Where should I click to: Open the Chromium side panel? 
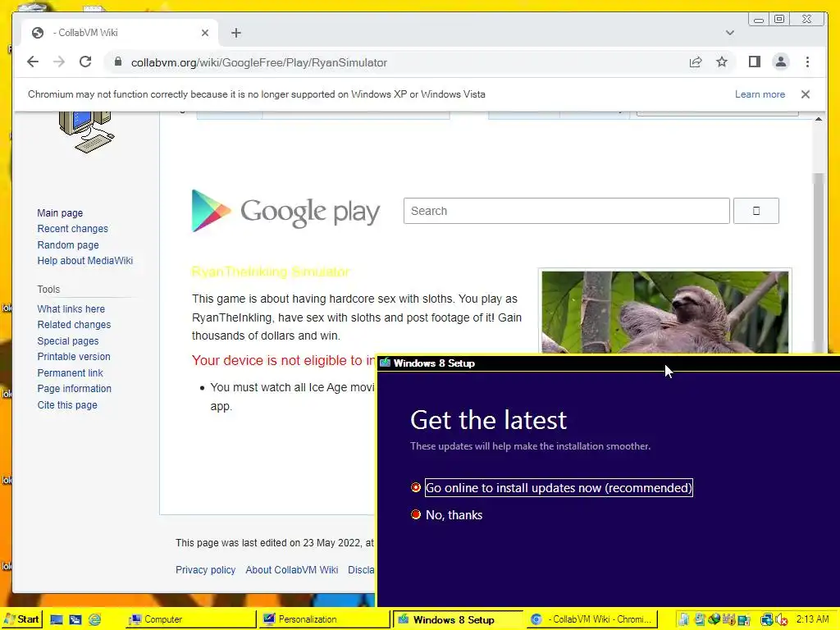[755, 62]
